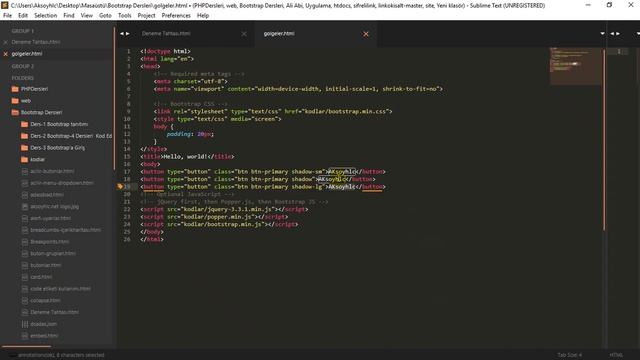Click the previous tab arrow in second group
Screen dimensions: 640x360
[612, 33]
